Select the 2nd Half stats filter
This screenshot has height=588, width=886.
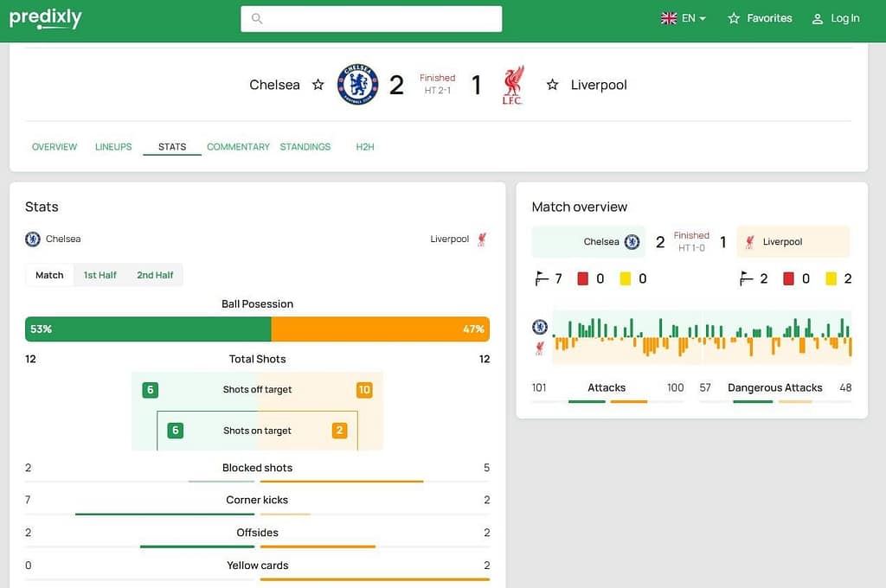(155, 275)
